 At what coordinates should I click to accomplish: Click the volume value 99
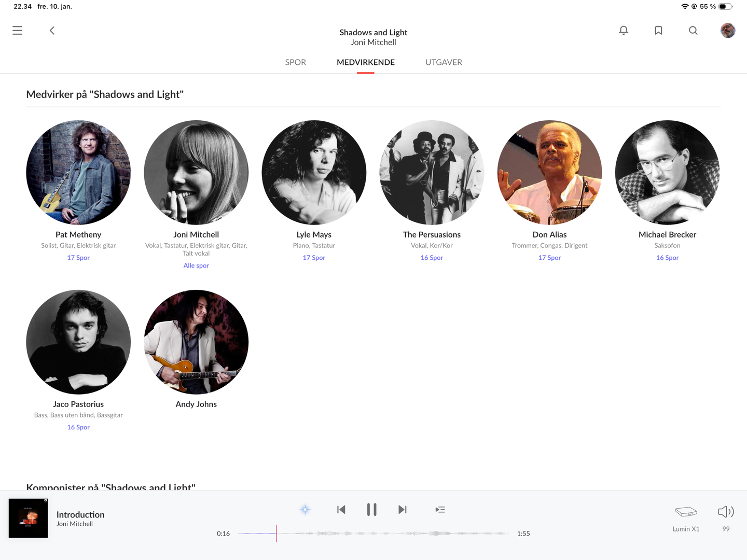[x=726, y=529]
